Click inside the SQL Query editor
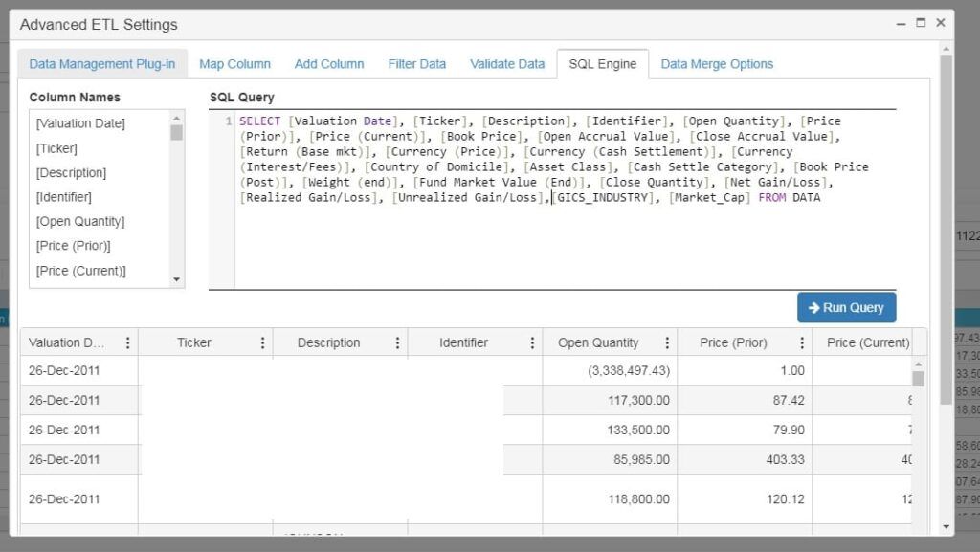The height and width of the screenshot is (552, 980). tap(565, 239)
